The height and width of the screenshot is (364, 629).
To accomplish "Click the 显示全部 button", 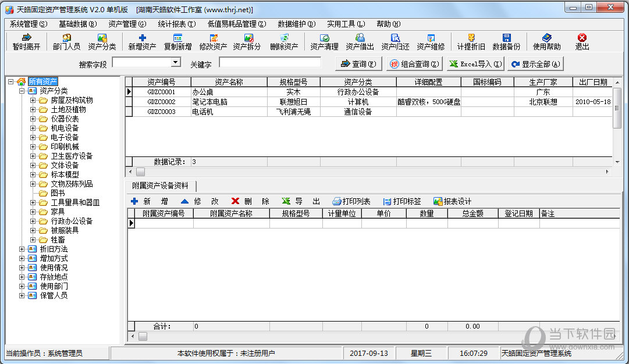I will click(535, 64).
